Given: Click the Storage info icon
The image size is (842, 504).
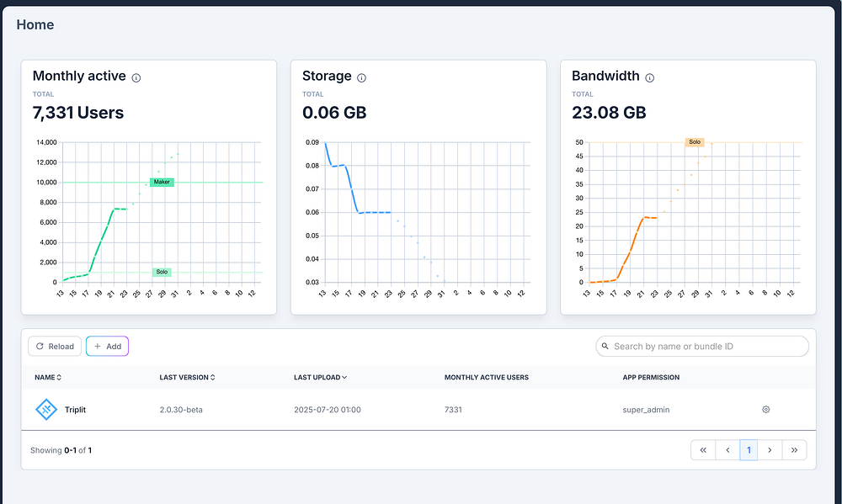Looking at the screenshot, I should (x=361, y=77).
